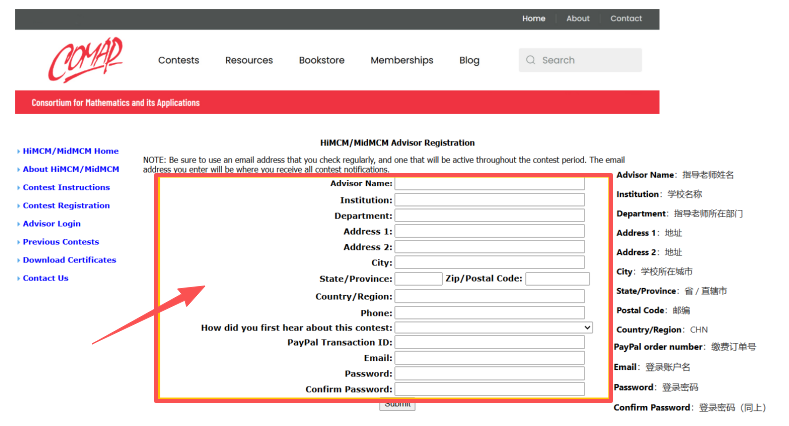Click the Email field
Screen dimensions: 789x426
pyautogui.click(x=490, y=358)
